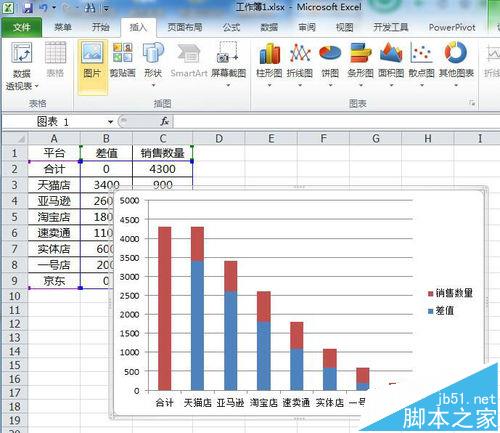Switch to the Home (开始) tab
This screenshot has height=433, width=500.
tap(101, 27)
